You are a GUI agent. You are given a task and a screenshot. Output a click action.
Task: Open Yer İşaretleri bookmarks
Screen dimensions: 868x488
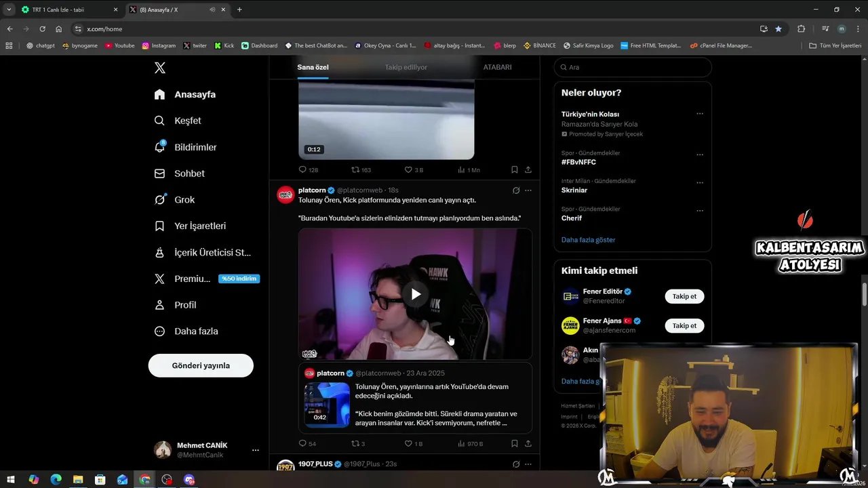(190, 226)
